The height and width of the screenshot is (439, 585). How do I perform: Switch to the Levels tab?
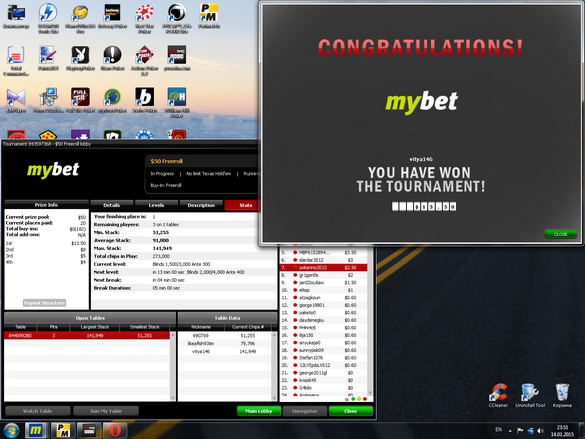pyautogui.click(x=156, y=205)
